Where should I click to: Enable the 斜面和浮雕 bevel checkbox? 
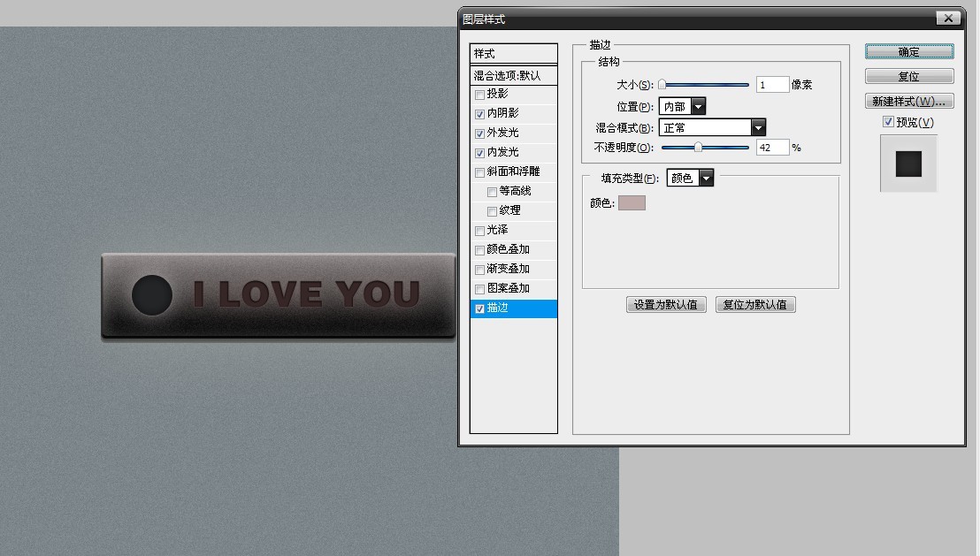(x=480, y=172)
